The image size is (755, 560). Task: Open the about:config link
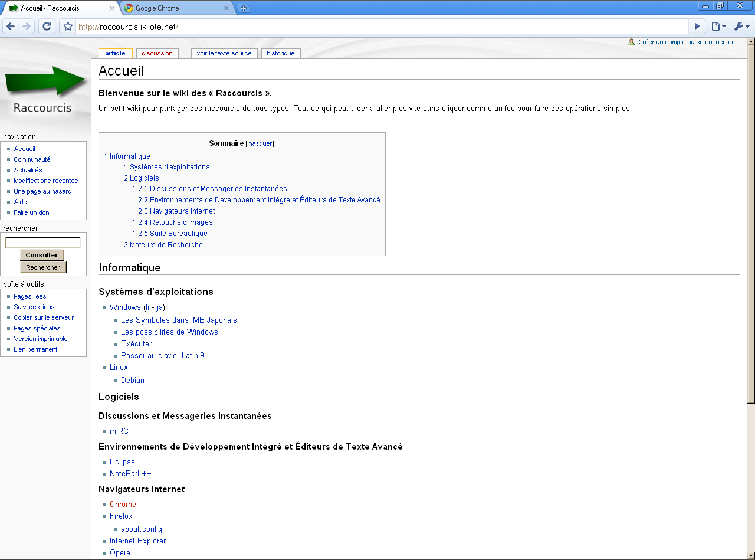pos(142,529)
